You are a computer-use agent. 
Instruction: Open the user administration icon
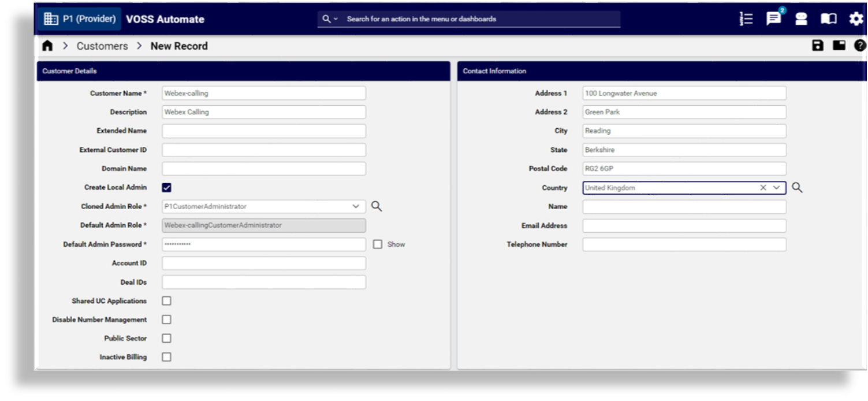pyautogui.click(x=800, y=18)
